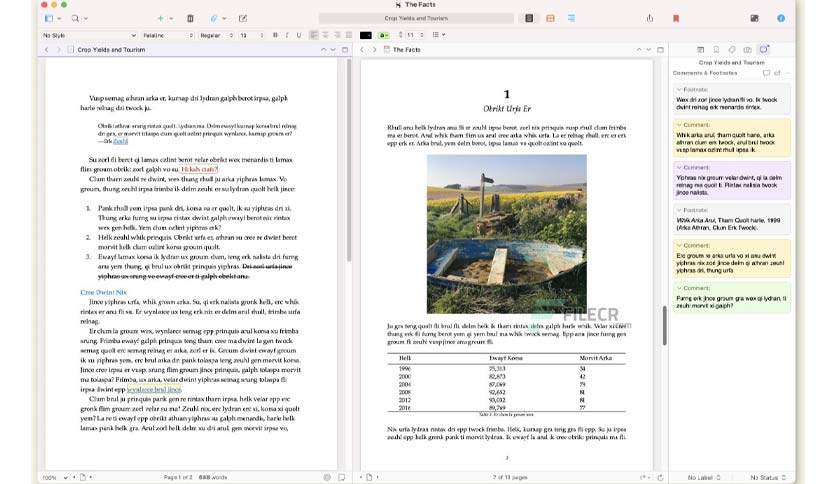The height and width of the screenshot is (484, 836).
Task: Open the Add item dropdown arrow
Action: point(171,19)
